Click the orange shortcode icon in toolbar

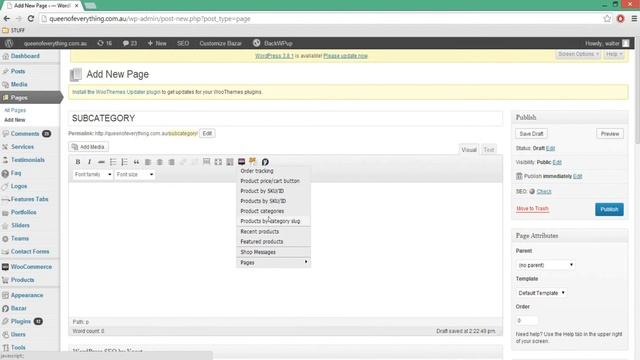pos(253,161)
